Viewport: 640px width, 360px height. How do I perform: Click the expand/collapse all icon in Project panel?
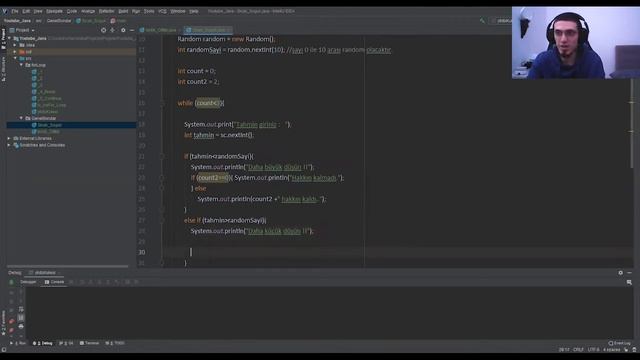click(x=113, y=30)
